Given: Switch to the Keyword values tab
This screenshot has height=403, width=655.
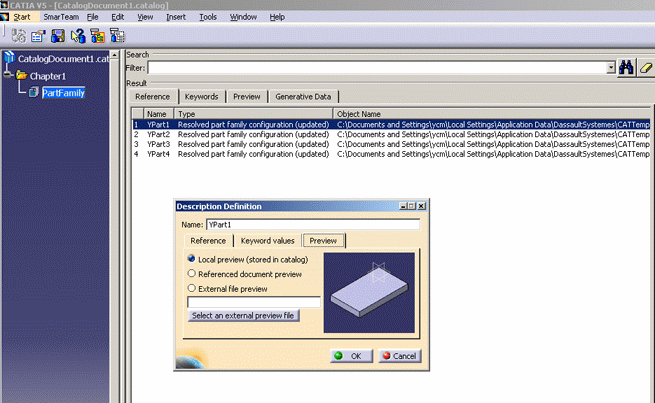Looking at the screenshot, I should point(268,241).
